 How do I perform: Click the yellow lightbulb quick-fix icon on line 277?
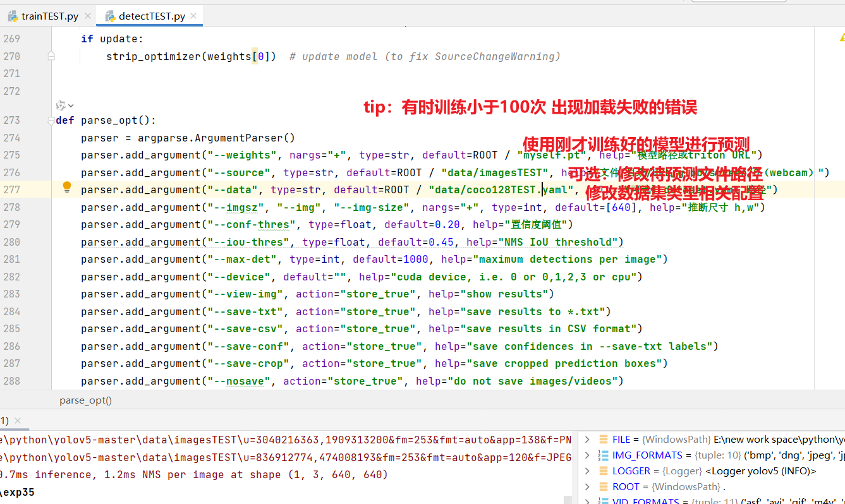tap(67, 187)
